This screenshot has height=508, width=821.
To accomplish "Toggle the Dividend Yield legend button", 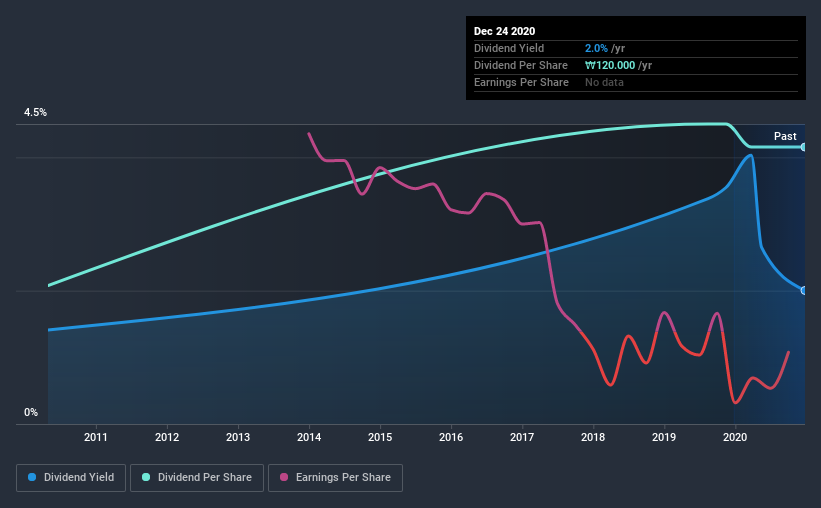I will click(71, 478).
